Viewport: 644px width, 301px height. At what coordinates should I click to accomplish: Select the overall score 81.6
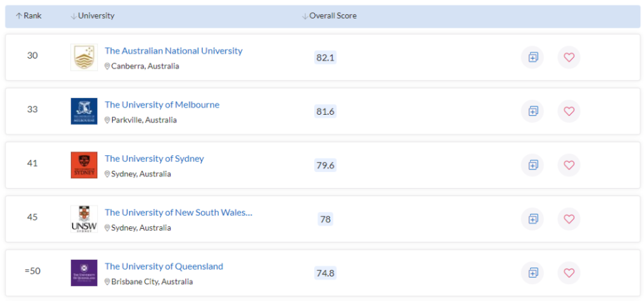[x=325, y=112]
